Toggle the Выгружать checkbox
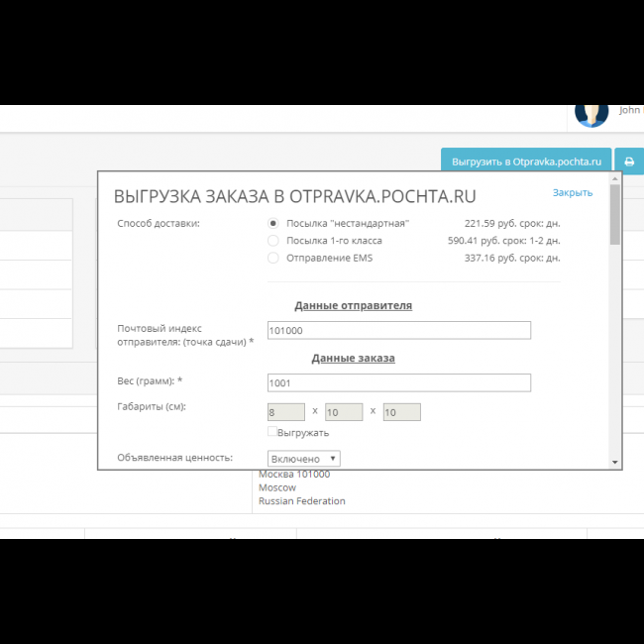This screenshot has height=644, width=644. [272, 432]
